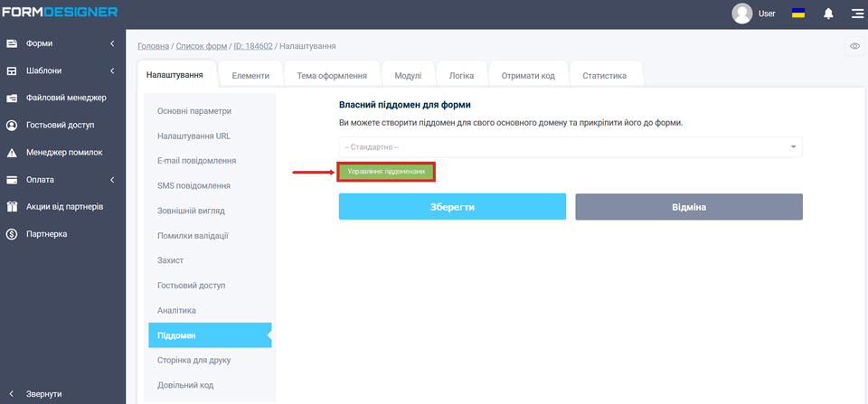Open Файловий менеджер in sidebar
Image resolution: width=868 pixels, height=404 pixels.
tap(66, 98)
